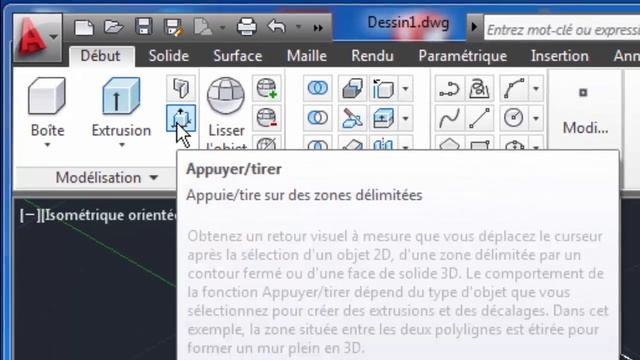Click the Lisser plus mesh icon

point(267,88)
